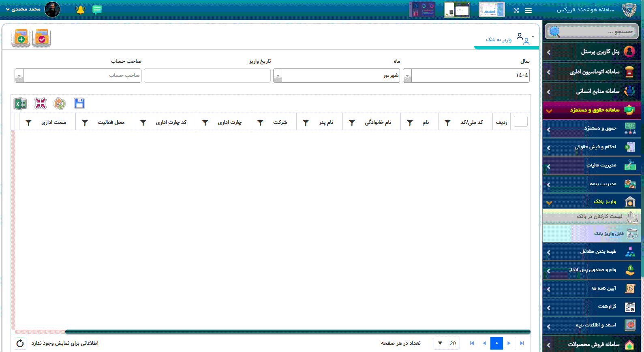Click the تاریخ واریز date input field
Screen dimensions: 644x352
tap(207, 76)
